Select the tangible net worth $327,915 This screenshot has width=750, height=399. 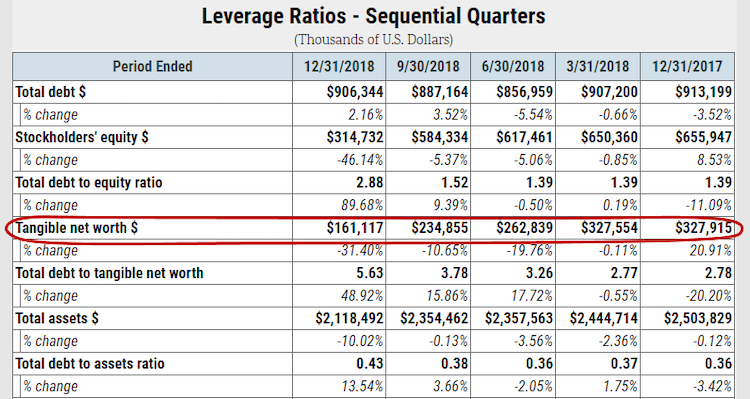pos(704,228)
